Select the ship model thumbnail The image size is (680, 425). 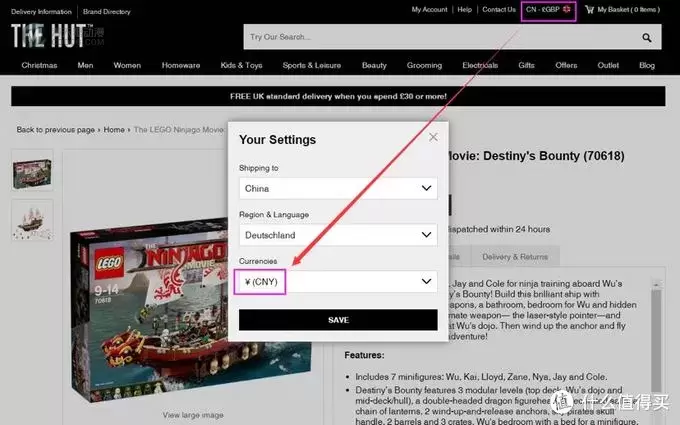32,220
